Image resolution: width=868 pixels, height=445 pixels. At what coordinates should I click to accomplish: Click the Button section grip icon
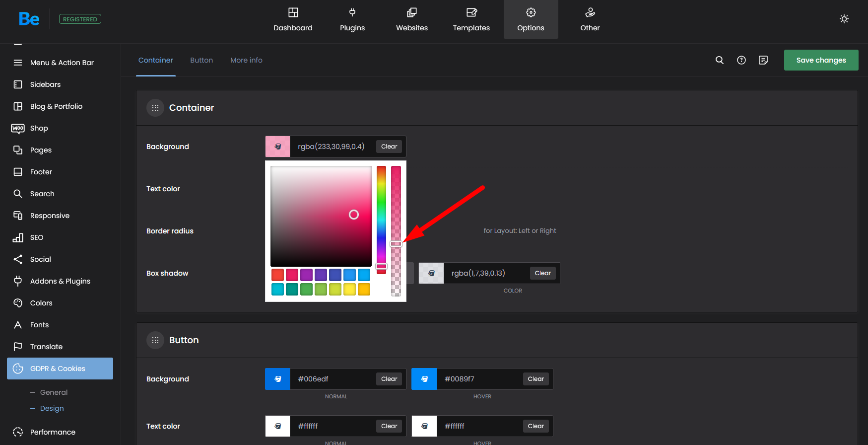pyautogui.click(x=155, y=340)
